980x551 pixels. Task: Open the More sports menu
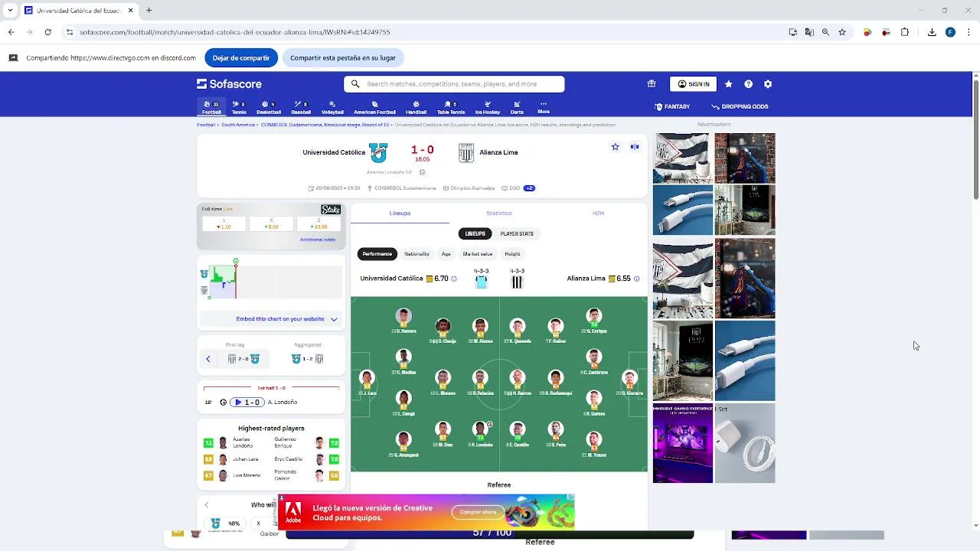(x=544, y=107)
